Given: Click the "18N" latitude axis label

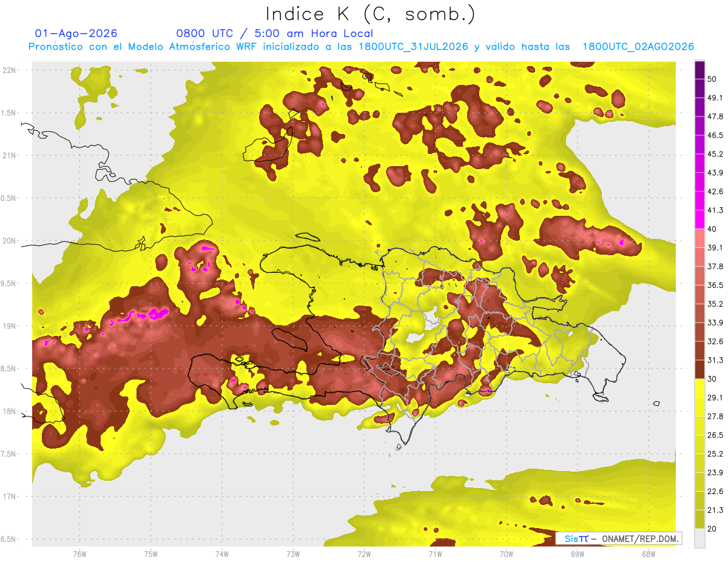Looking at the screenshot, I should (8, 411).
